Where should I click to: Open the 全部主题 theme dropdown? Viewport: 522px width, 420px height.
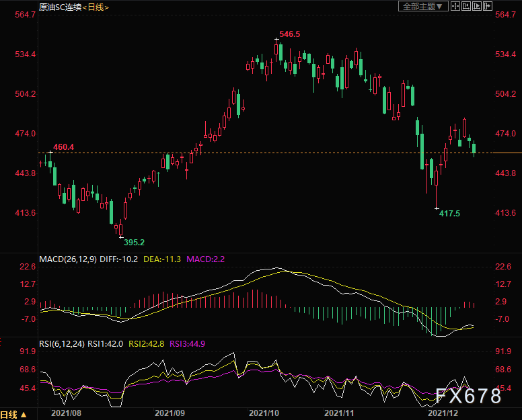pos(423,6)
